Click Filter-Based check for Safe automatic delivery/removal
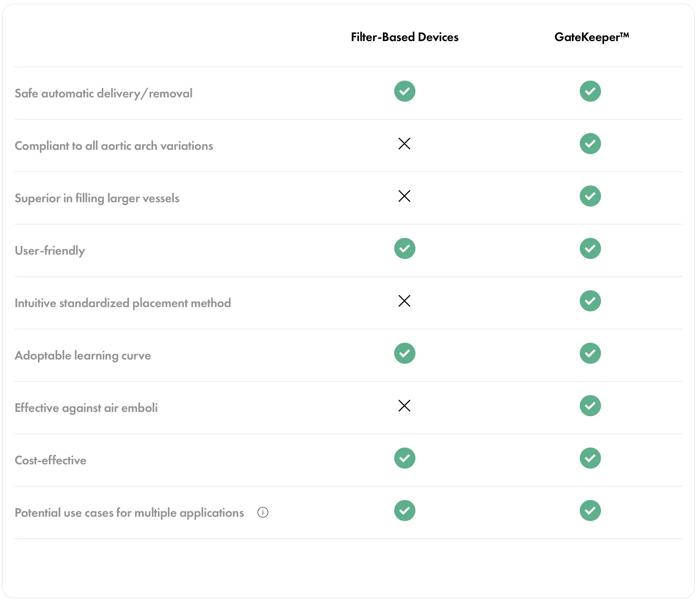The image size is (700, 604). 404,91
